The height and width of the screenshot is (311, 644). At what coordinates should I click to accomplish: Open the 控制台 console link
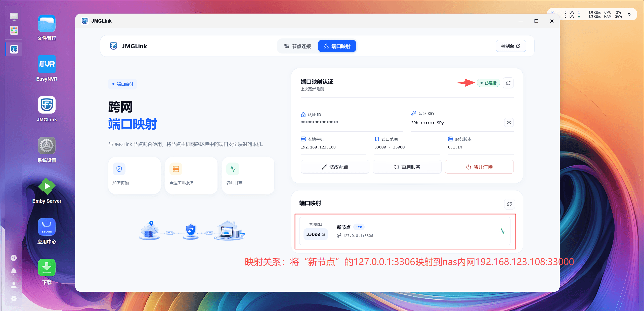[511, 46]
